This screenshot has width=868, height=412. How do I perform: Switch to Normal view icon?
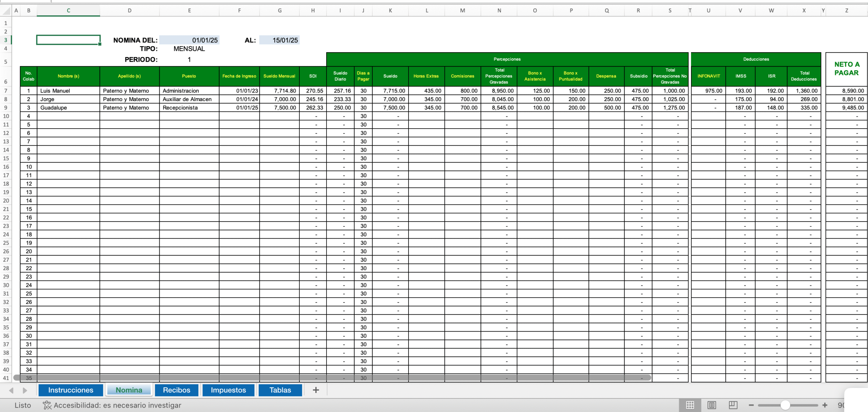tap(690, 405)
